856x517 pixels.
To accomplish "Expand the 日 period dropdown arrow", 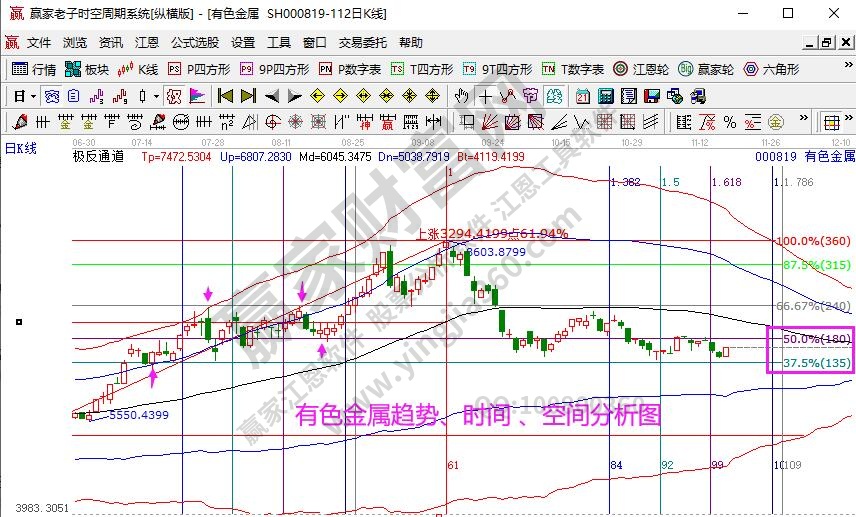I will [33, 96].
